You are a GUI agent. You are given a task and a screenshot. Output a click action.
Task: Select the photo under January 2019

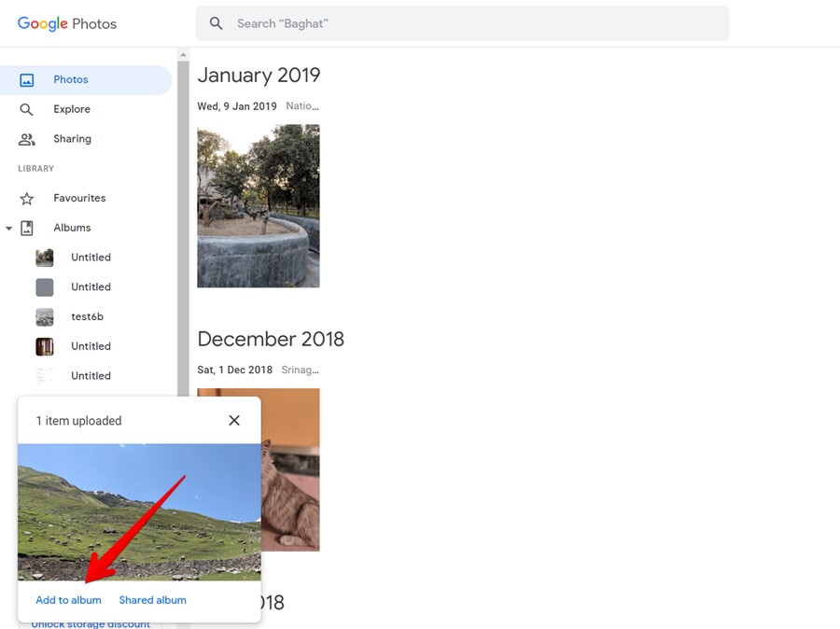(258, 205)
